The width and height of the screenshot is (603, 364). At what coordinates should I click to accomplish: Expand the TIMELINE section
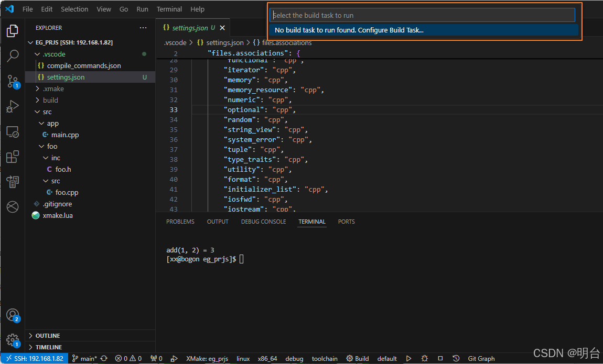[x=90, y=347]
